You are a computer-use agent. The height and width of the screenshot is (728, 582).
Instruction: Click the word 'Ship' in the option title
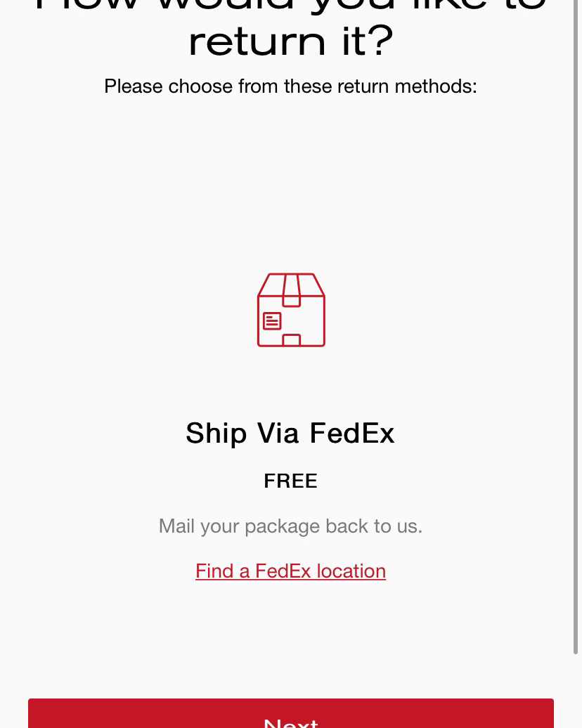[216, 433]
